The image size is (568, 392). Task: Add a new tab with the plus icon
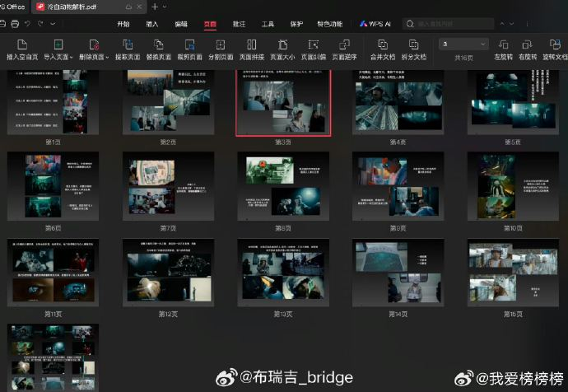[155, 7]
